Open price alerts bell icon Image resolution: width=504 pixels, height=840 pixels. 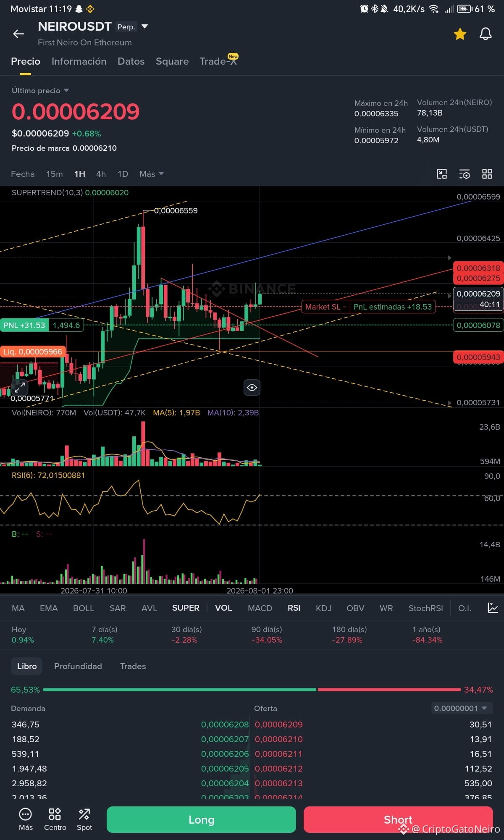point(486,34)
